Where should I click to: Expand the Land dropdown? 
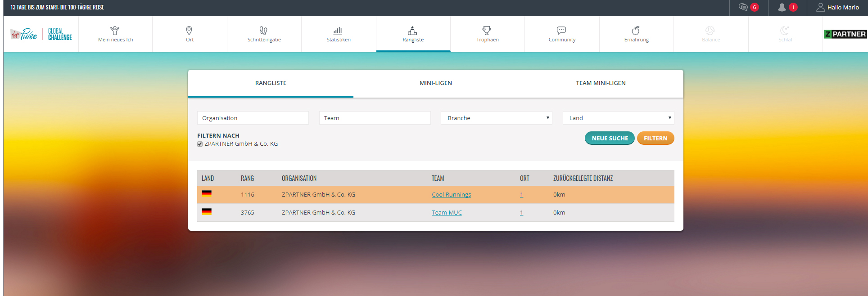[618, 118]
